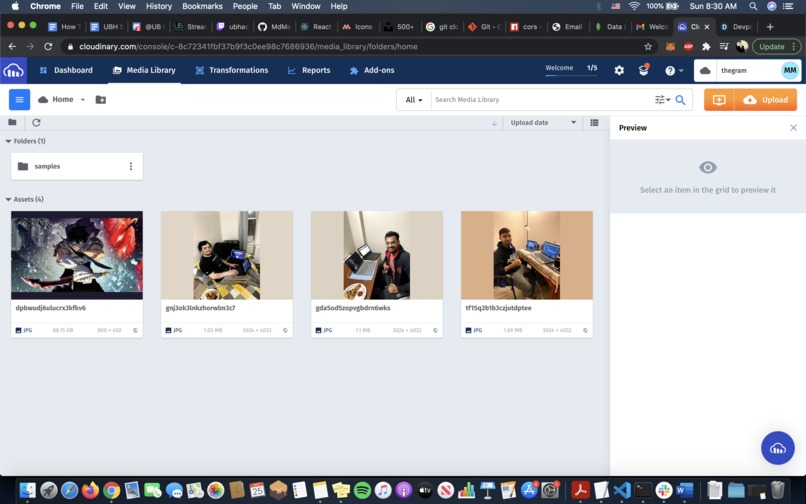Open the samples folder
This screenshot has width=806, height=504.
click(x=77, y=166)
